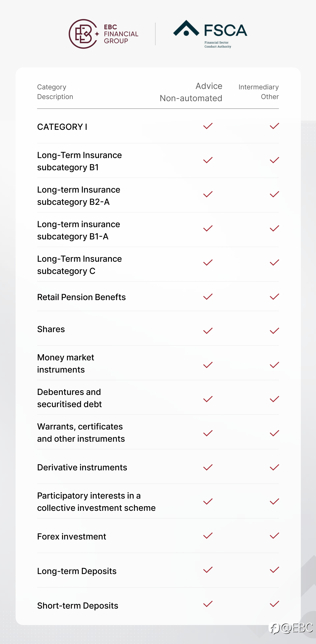Click the Advice checkmark for Forex investment
The width and height of the screenshot is (316, 644).
(208, 535)
